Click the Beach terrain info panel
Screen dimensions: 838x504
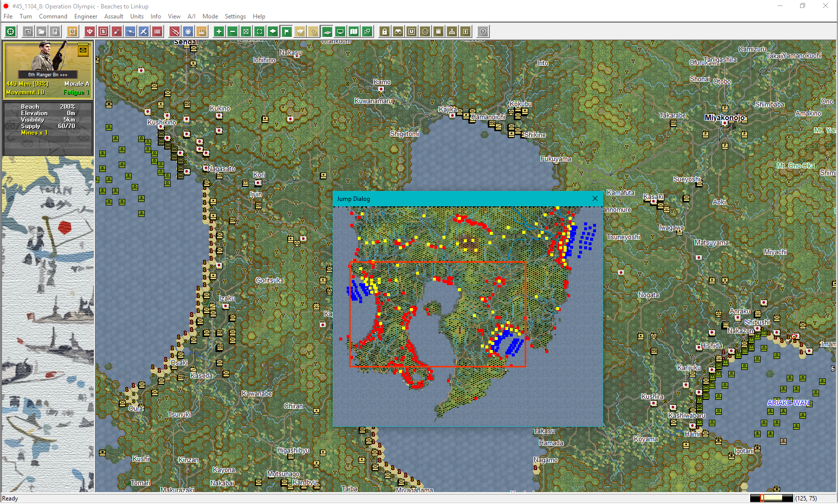[48, 129]
